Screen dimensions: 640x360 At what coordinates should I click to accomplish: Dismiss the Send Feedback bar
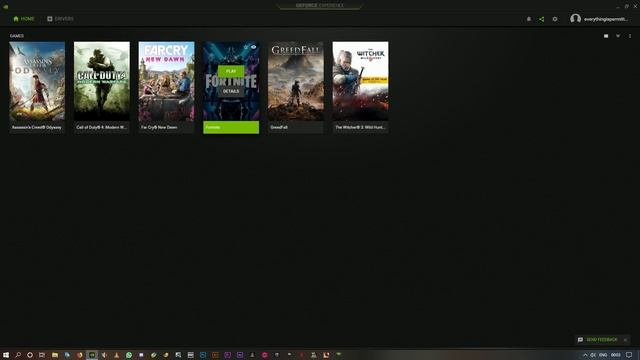click(x=625, y=340)
